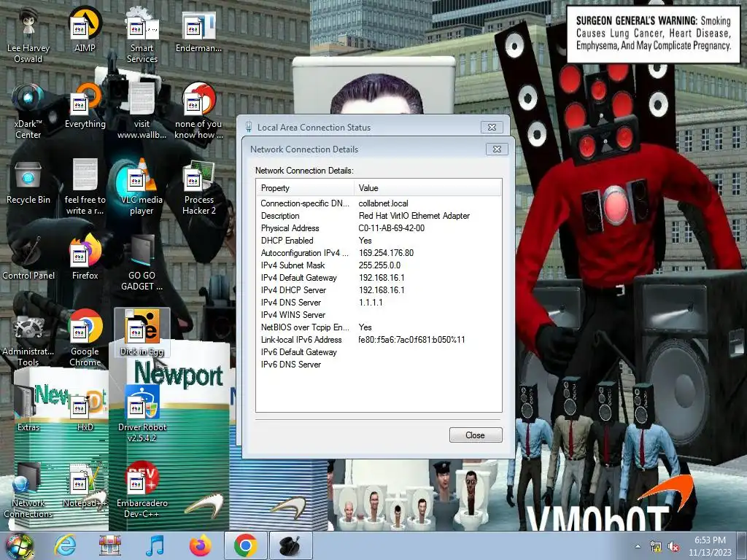Click the Close button in Network Connection Details
This screenshot has height=560, width=747.
[476, 435]
